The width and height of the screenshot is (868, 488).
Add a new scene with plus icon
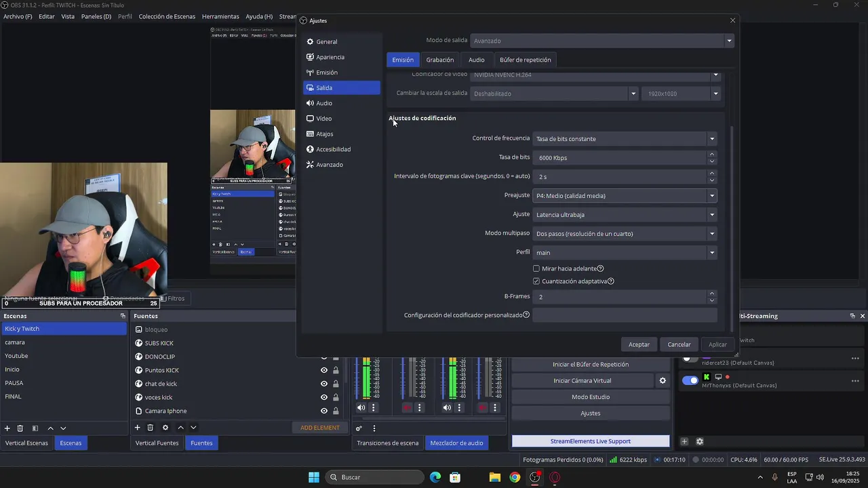click(x=7, y=428)
